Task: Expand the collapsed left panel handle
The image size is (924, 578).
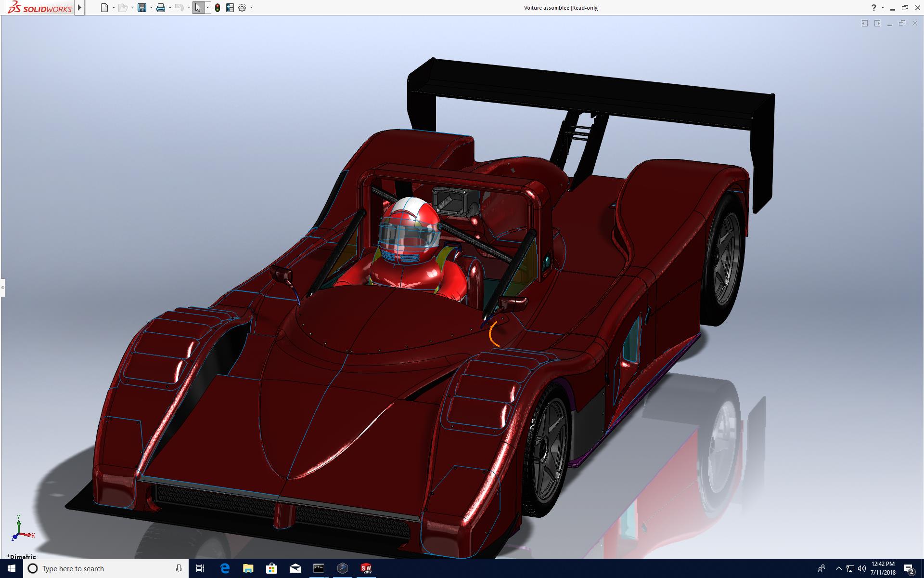Action: (2, 288)
